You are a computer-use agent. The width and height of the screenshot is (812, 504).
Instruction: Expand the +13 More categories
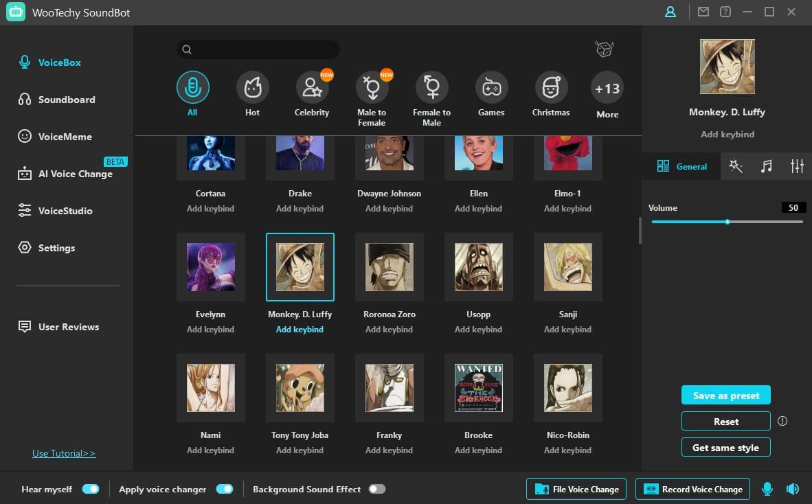click(x=607, y=89)
